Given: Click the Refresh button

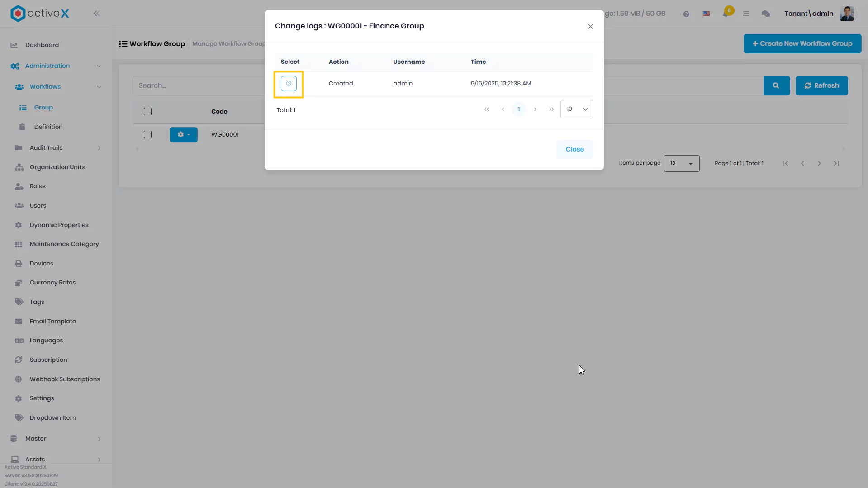Looking at the screenshot, I should click(x=821, y=86).
